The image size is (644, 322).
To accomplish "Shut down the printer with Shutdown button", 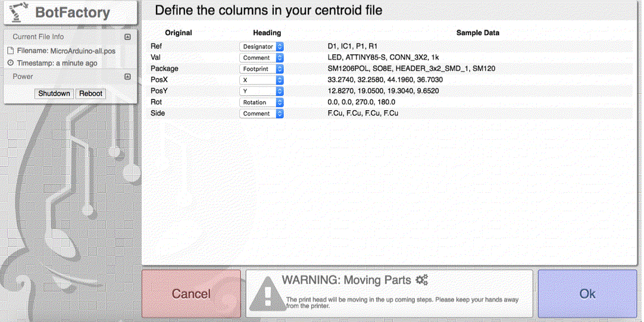I will tap(54, 93).
